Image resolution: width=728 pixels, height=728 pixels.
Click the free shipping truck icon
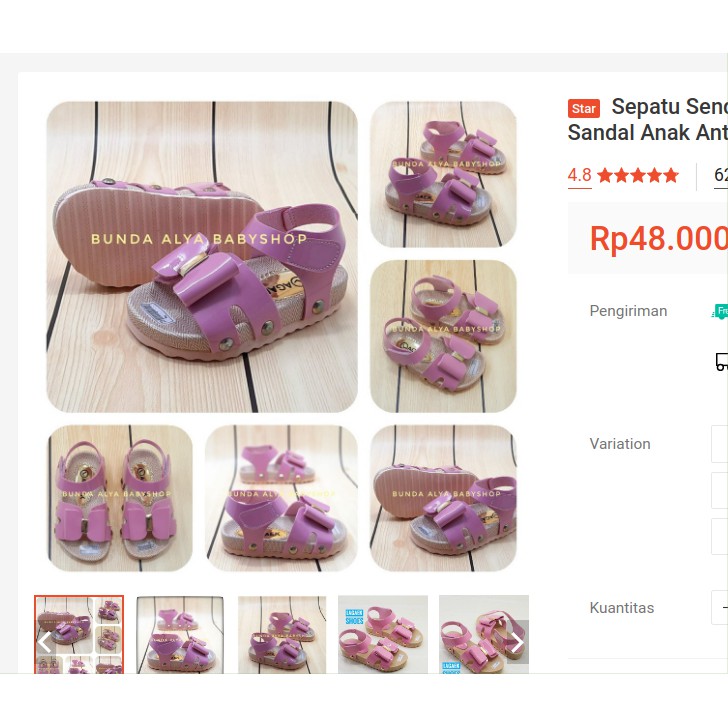click(719, 311)
